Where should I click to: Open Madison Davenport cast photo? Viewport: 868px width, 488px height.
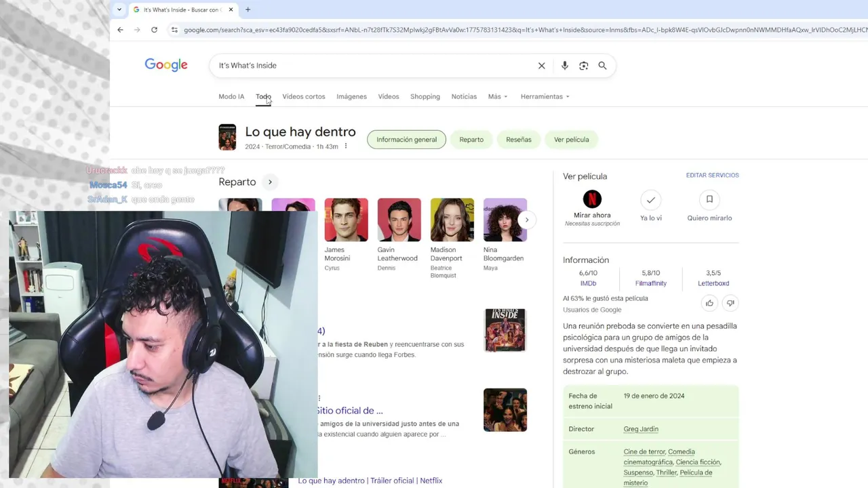coord(452,220)
